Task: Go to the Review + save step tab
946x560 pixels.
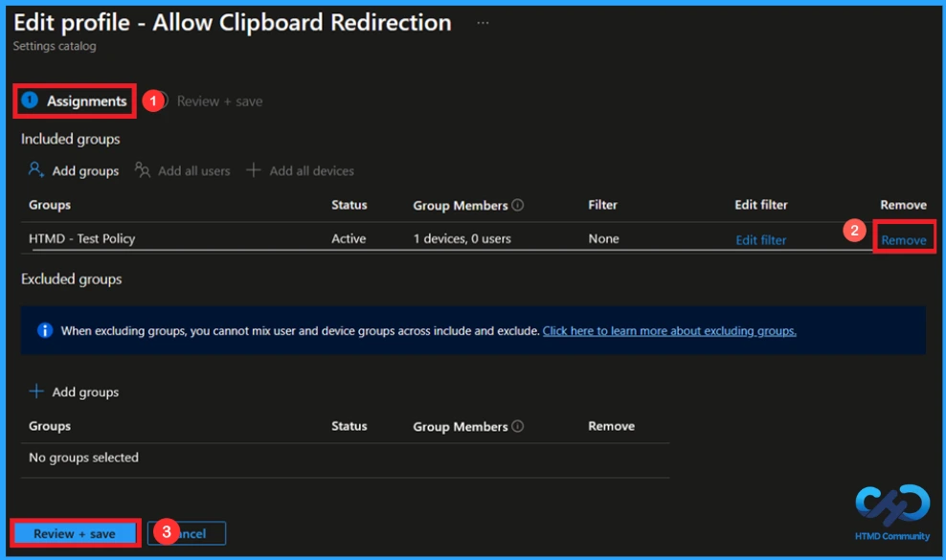Action: [219, 101]
